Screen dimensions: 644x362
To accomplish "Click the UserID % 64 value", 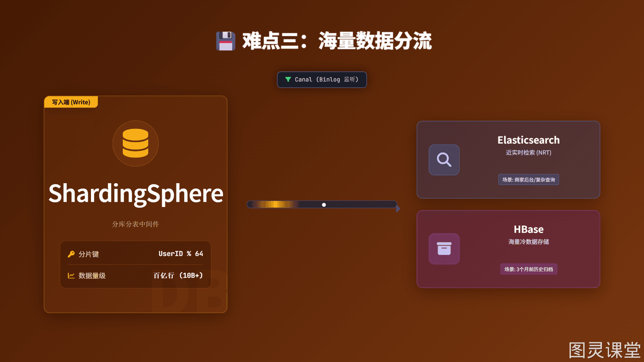I will click(181, 254).
